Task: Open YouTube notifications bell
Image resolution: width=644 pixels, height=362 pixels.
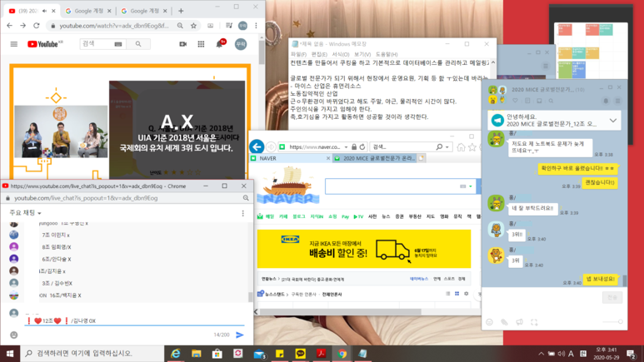Action: pos(219,44)
